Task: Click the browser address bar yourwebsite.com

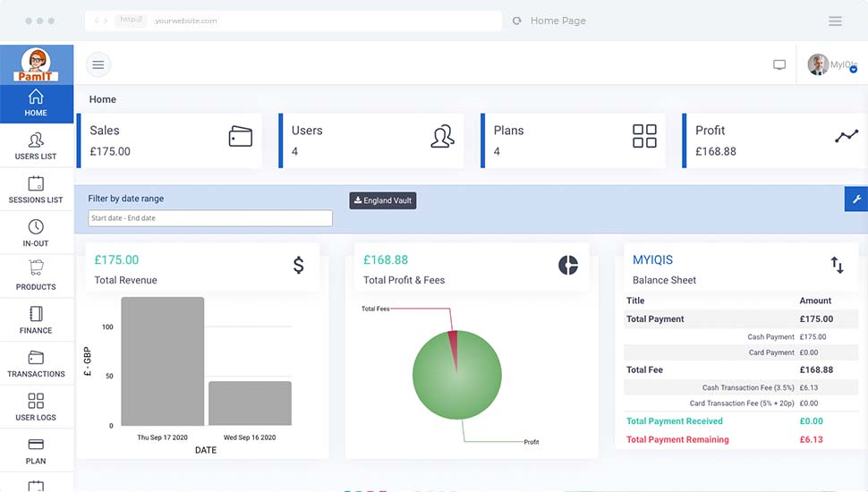Action: click(294, 21)
